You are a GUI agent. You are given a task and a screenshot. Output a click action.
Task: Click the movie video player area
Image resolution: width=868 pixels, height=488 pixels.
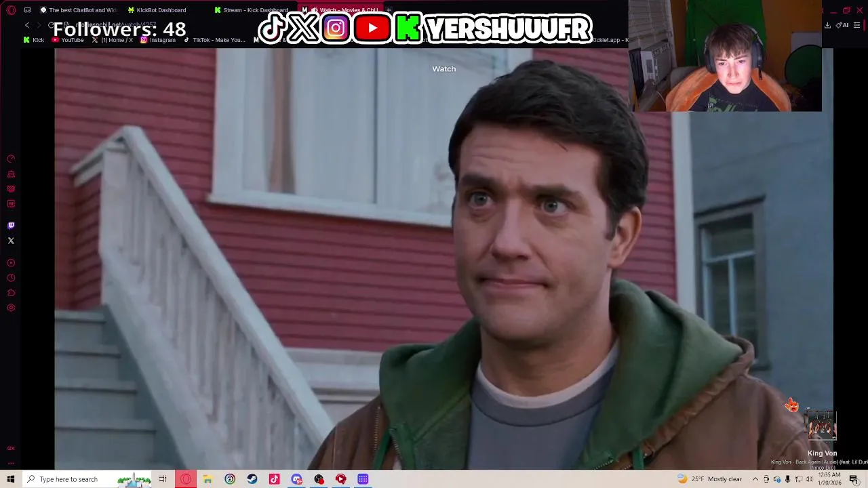coord(443,258)
